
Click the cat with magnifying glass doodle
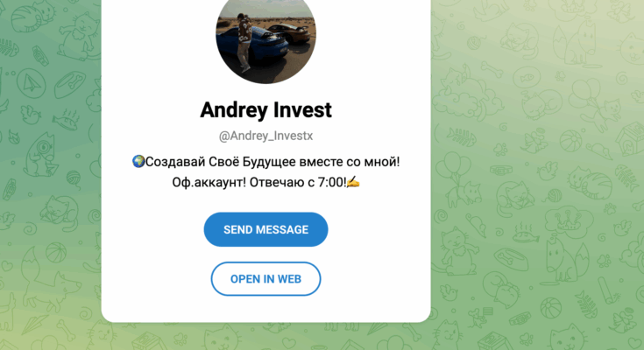(41, 154)
